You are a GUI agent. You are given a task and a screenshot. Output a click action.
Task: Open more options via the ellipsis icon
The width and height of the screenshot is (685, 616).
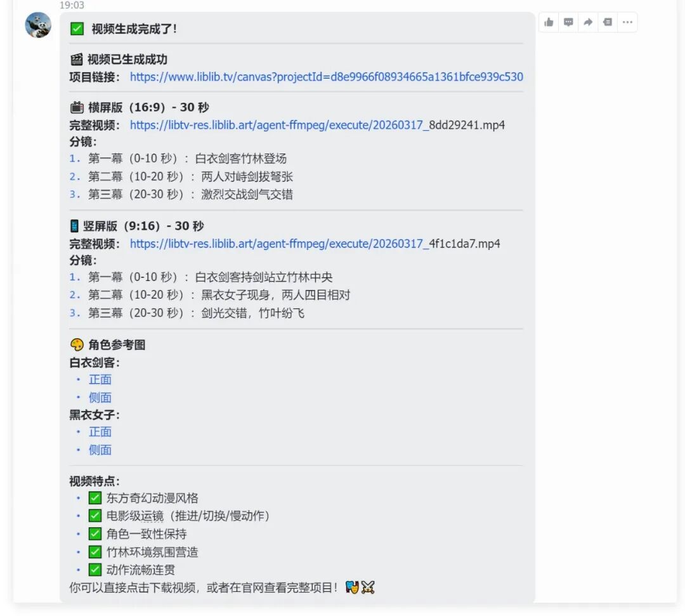(627, 22)
